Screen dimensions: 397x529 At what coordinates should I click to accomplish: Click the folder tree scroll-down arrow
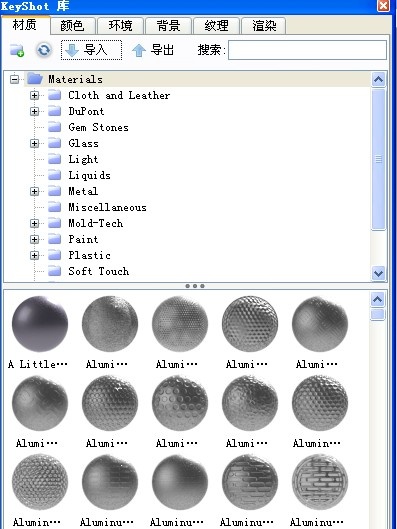(x=378, y=273)
